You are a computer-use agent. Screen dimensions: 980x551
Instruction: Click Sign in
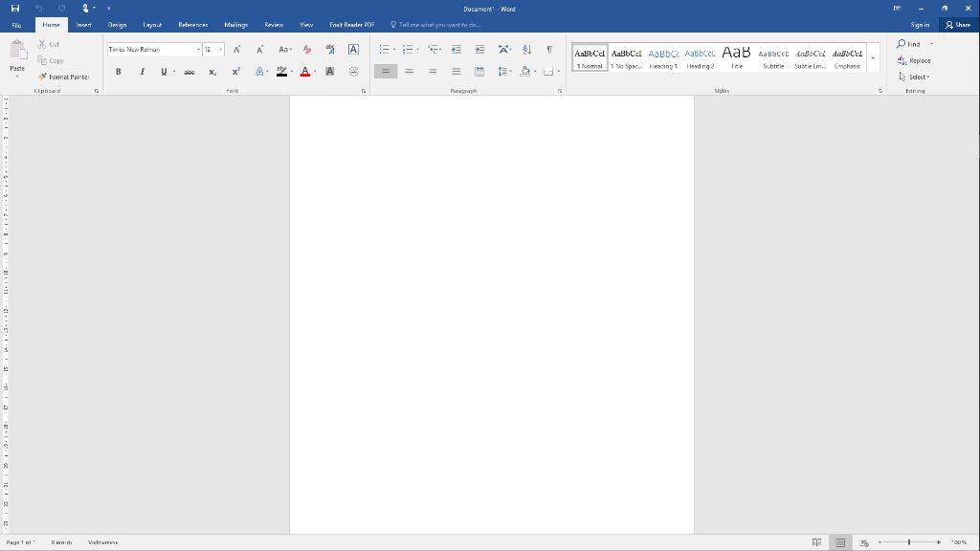920,25
